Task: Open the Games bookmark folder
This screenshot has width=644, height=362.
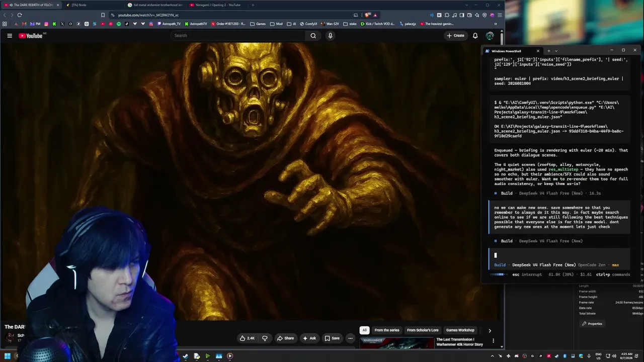Action: (x=258, y=24)
